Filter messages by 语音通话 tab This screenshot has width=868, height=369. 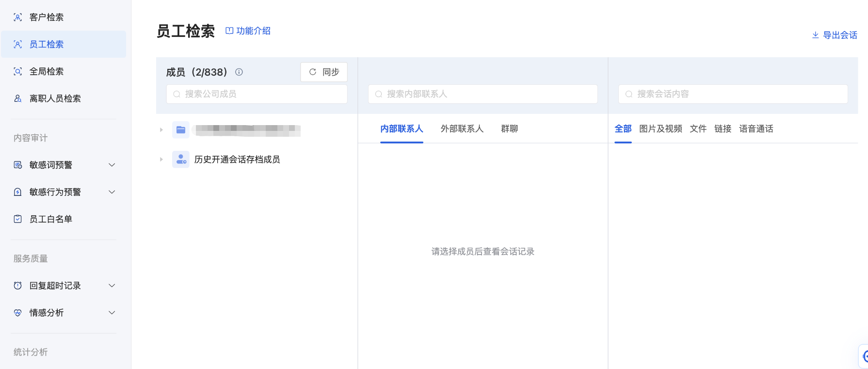[756, 129]
